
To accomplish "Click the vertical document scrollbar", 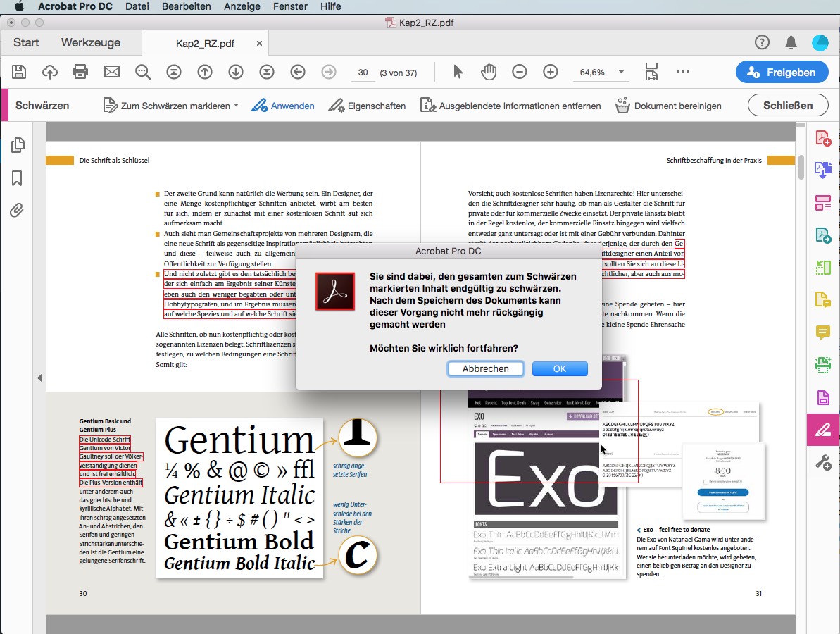I will click(801, 168).
